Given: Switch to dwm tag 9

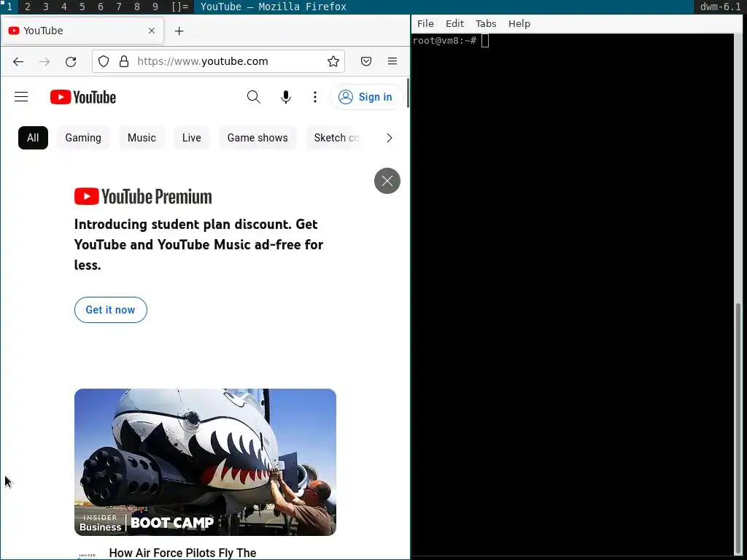Looking at the screenshot, I should pos(155,7).
